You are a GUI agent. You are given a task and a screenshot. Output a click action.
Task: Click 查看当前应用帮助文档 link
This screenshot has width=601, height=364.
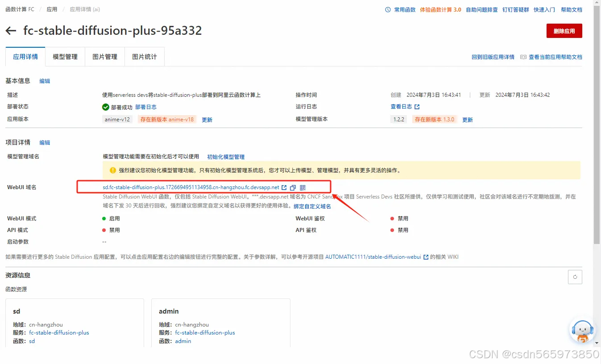(555, 57)
